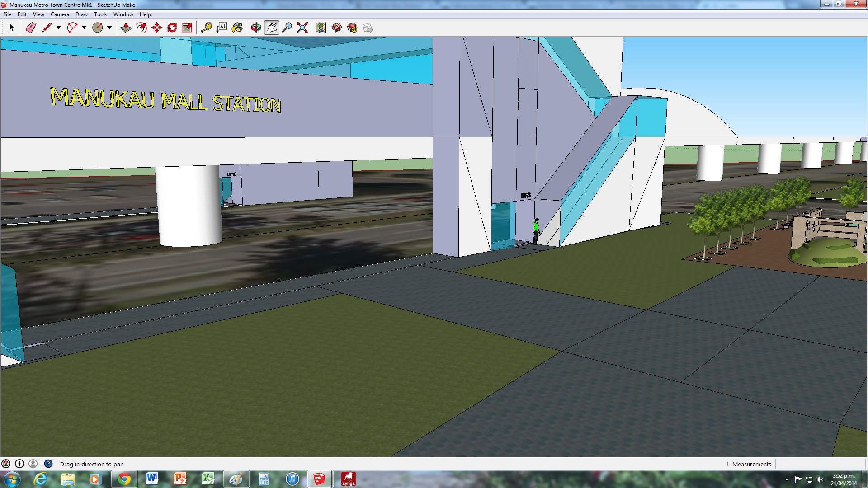Activate the Tape Measure tool
Screen dimensions: 868x488
click(x=206, y=28)
